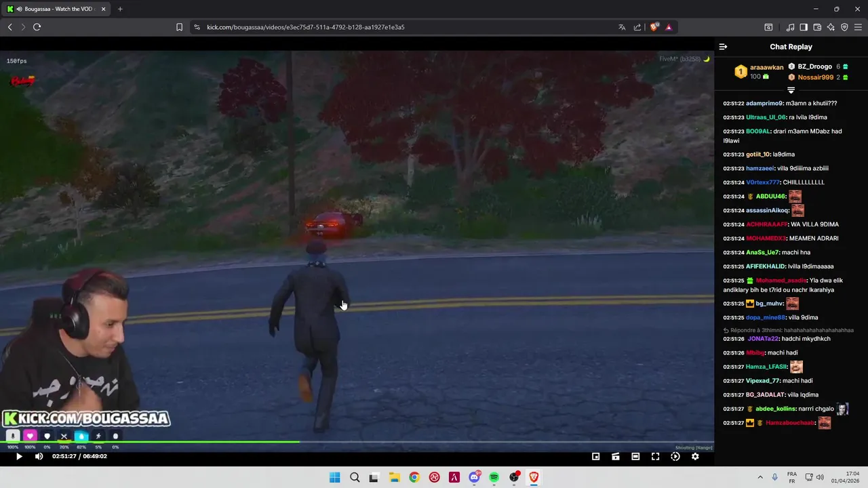
Task: Enter fullscreen video mode
Action: coord(655,457)
